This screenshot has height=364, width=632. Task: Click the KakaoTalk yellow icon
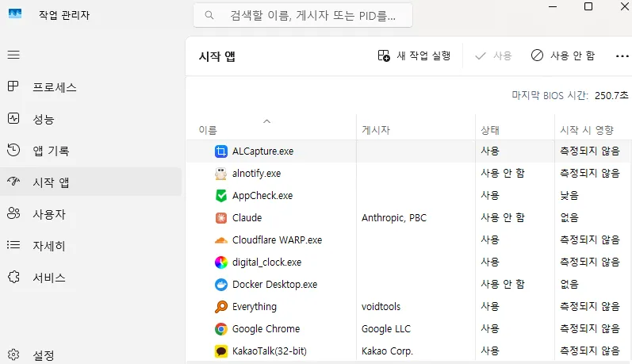click(x=221, y=351)
